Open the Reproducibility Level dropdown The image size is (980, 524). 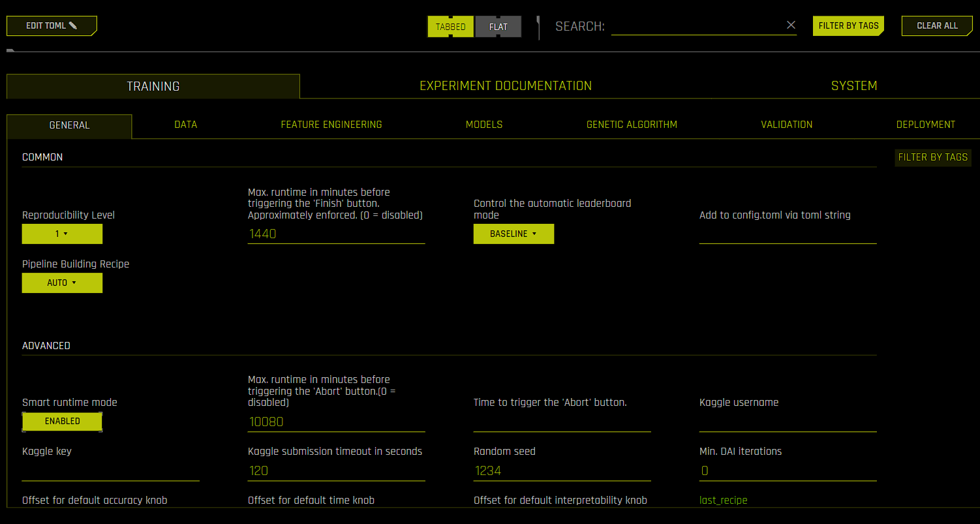point(62,234)
